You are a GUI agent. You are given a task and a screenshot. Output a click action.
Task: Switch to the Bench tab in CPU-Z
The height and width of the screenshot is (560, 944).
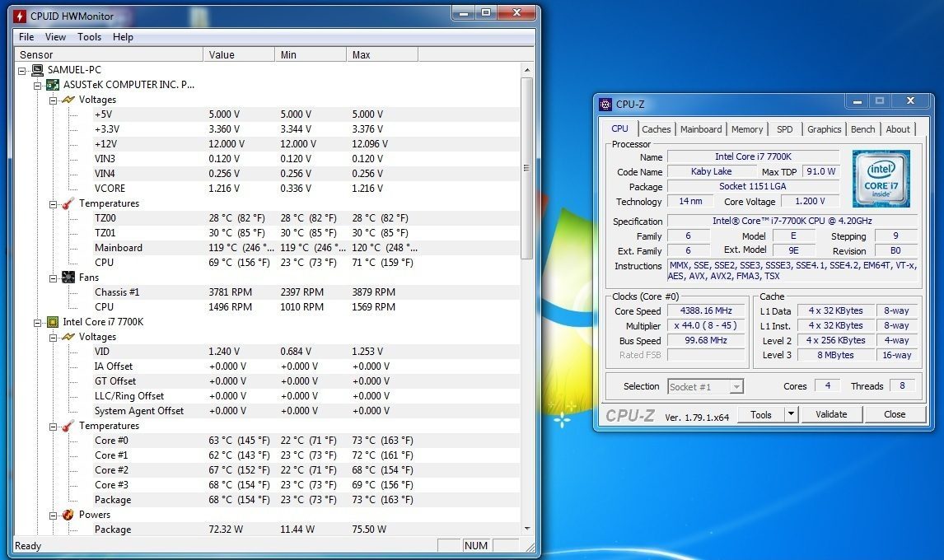pyautogui.click(x=862, y=129)
